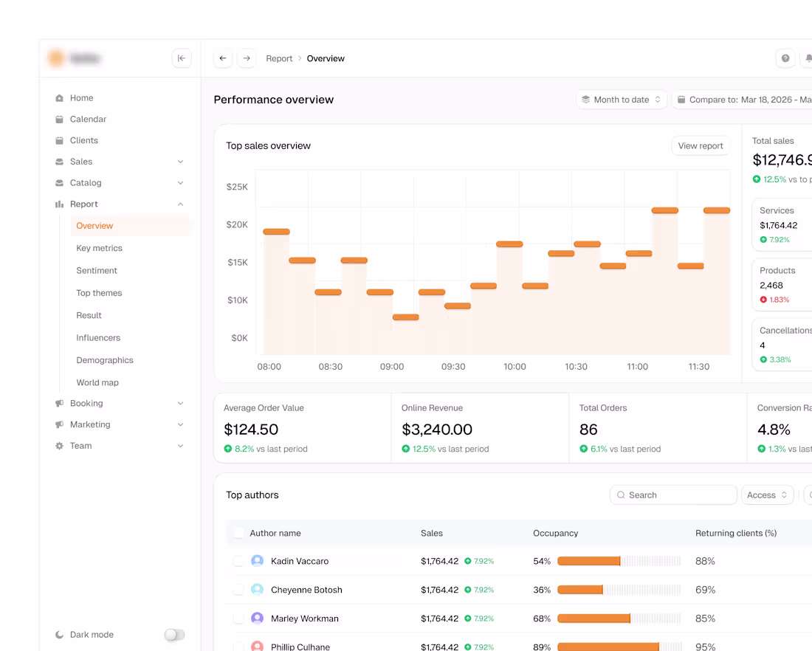Check the box for Cheyenne Botosh
This screenshot has height=651, width=812.
coord(238,590)
